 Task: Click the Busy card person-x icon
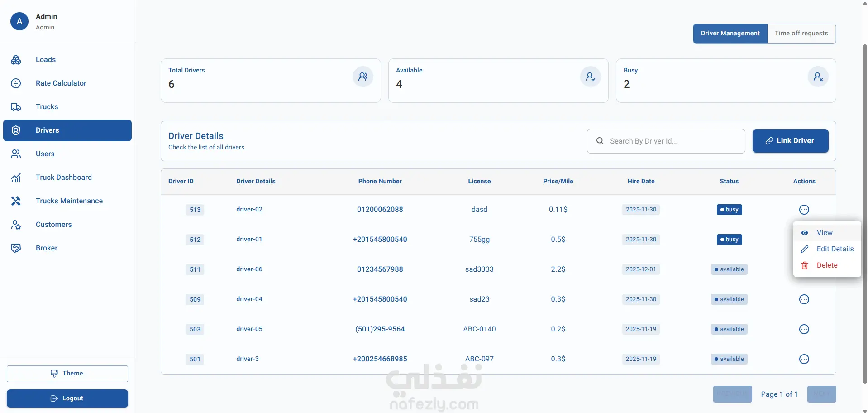point(818,77)
